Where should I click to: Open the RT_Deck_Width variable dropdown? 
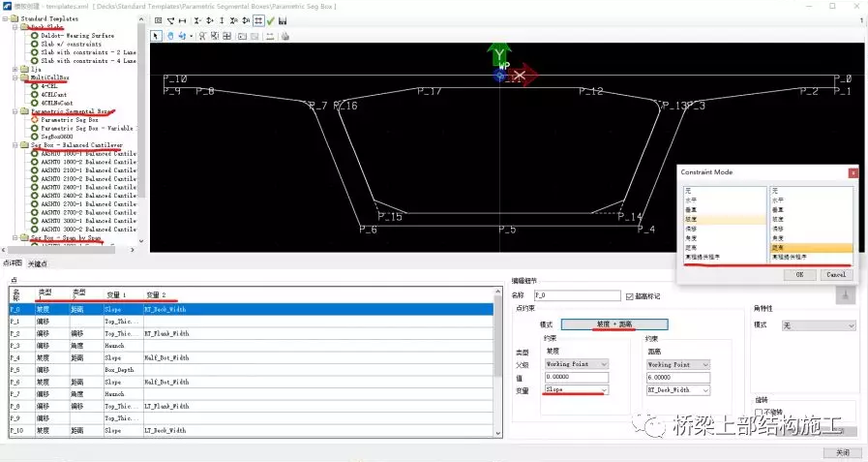(x=705, y=390)
